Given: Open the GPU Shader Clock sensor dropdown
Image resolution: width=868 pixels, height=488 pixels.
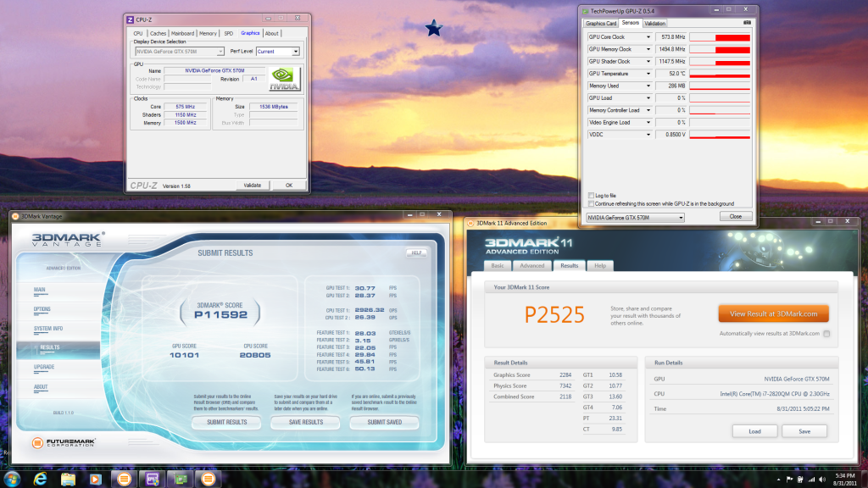Looking at the screenshot, I should (x=648, y=61).
